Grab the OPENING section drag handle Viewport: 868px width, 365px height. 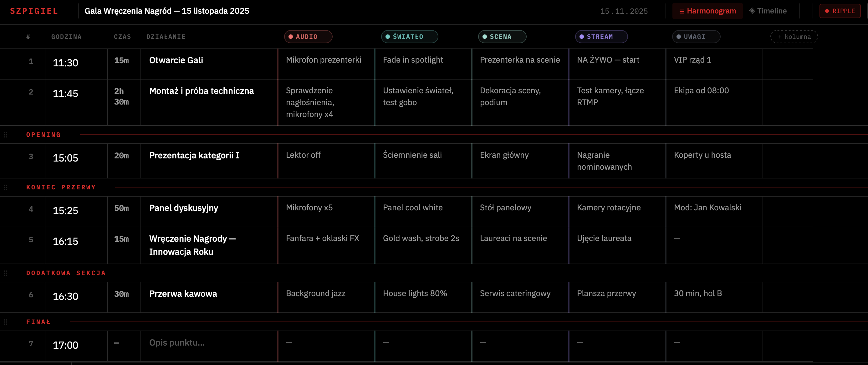tap(5, 135)
